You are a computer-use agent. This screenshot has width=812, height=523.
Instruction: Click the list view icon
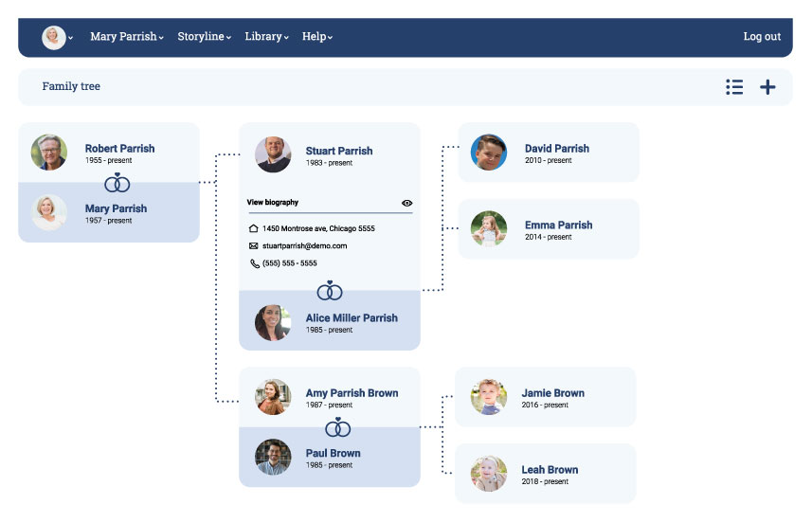coord(734,87)
